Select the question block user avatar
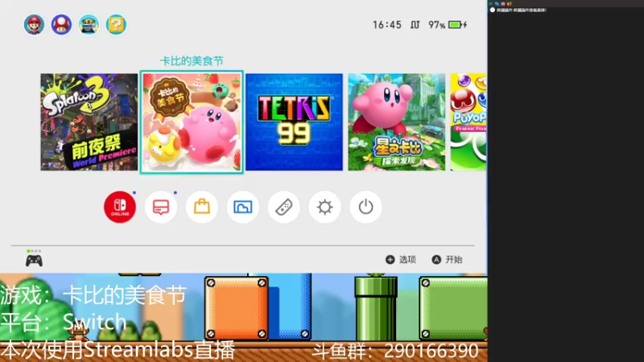The image size is (644, 362). coord(116,25)
